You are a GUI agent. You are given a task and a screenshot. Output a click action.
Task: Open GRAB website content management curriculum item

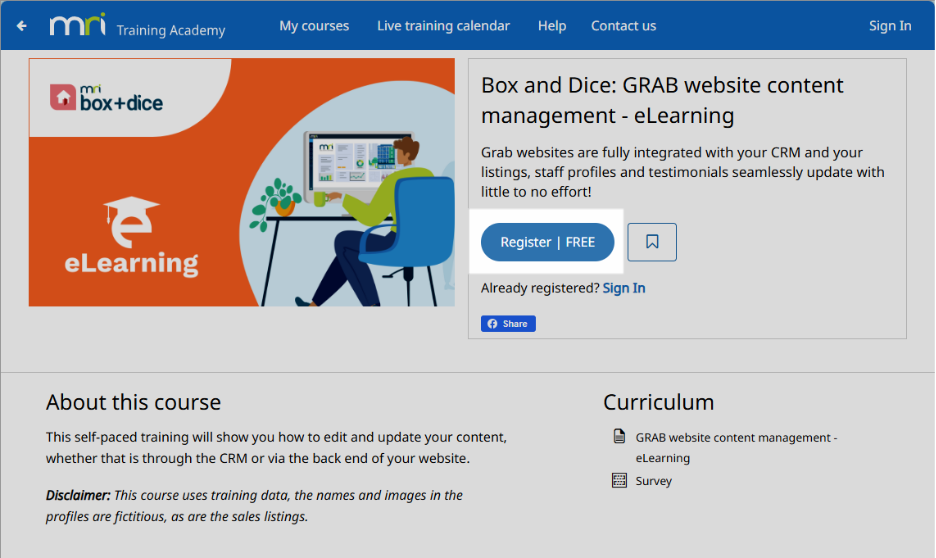736,448
